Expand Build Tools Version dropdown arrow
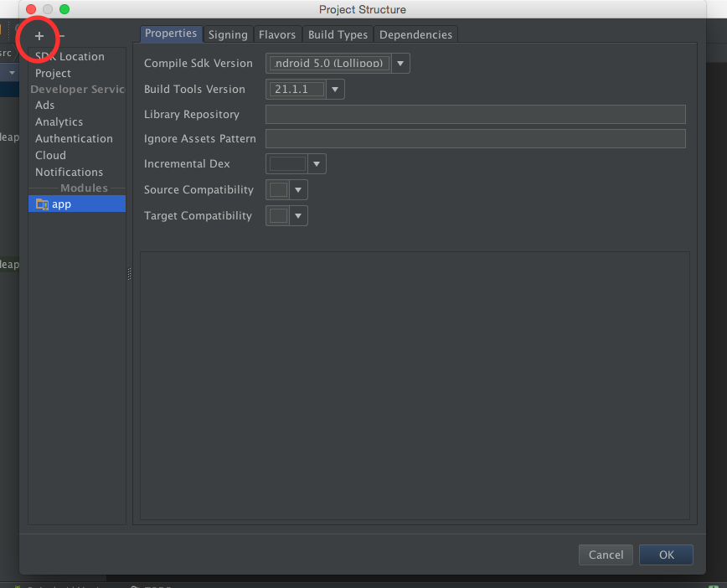 (335, 89)
